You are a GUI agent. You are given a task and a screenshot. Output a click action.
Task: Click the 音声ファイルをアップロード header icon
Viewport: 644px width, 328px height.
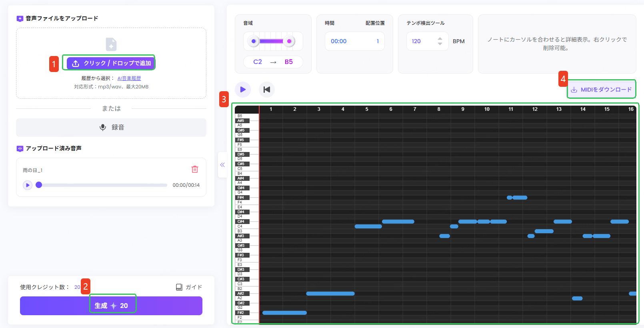point(20,18)
